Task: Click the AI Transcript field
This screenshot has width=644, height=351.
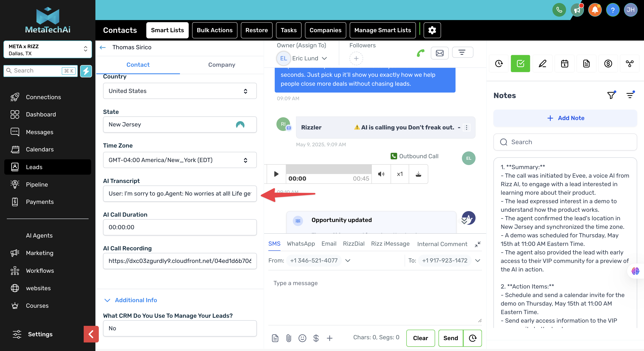Action: point(180,194)
